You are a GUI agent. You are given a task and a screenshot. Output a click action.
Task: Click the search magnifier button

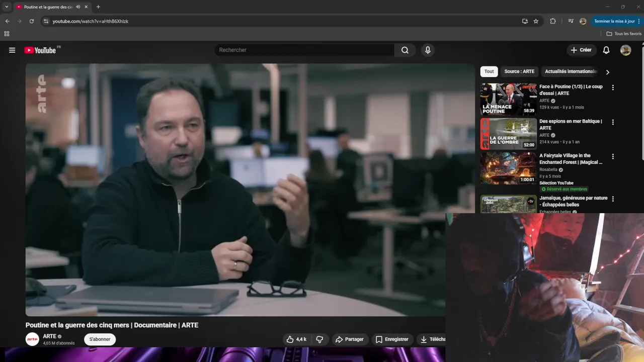[x=405, y=50]
